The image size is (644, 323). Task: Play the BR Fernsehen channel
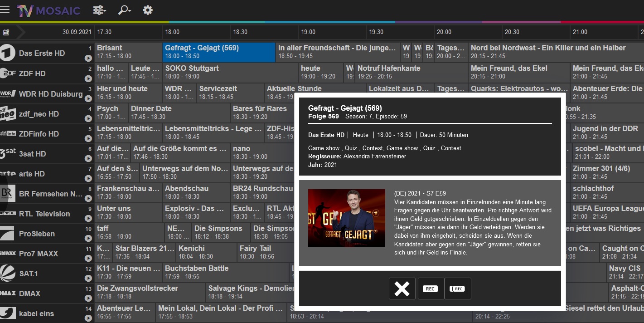click(88, 198)
